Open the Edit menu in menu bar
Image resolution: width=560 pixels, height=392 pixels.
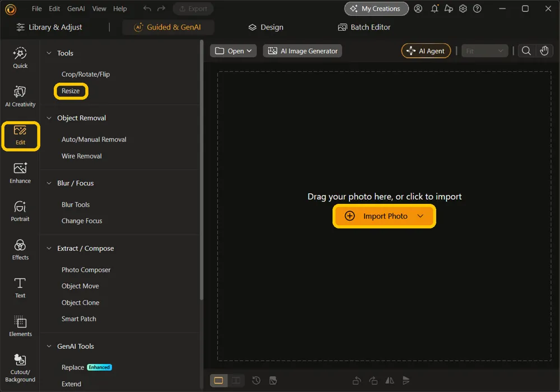tap(54, 8)
